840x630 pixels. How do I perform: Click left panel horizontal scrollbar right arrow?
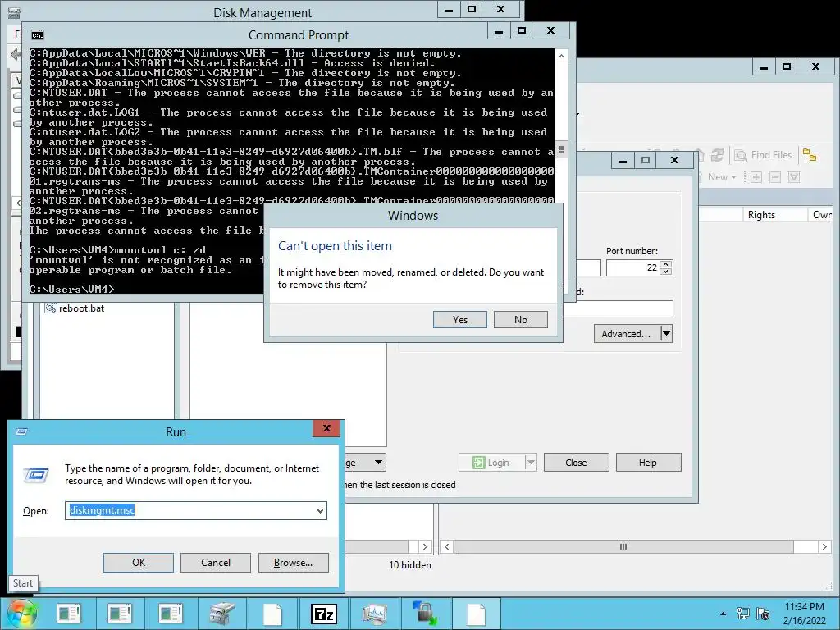[425, 546]
